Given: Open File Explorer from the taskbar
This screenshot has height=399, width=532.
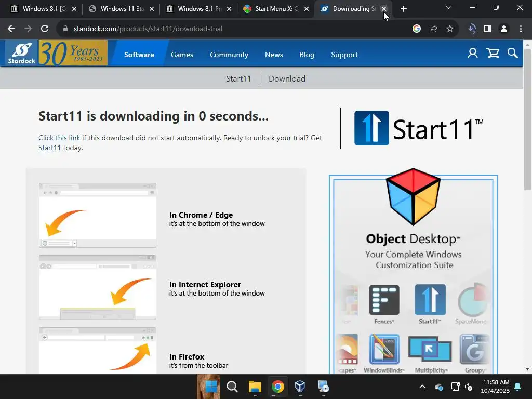Looking at the screenshot, I should click(255, 387).
